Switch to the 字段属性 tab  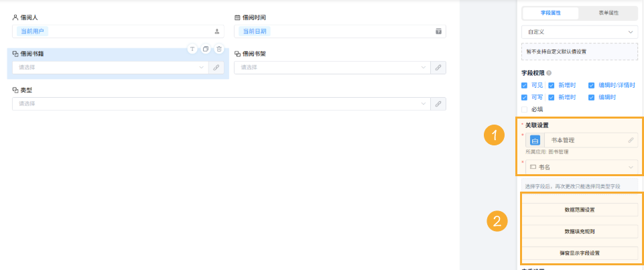550,13
